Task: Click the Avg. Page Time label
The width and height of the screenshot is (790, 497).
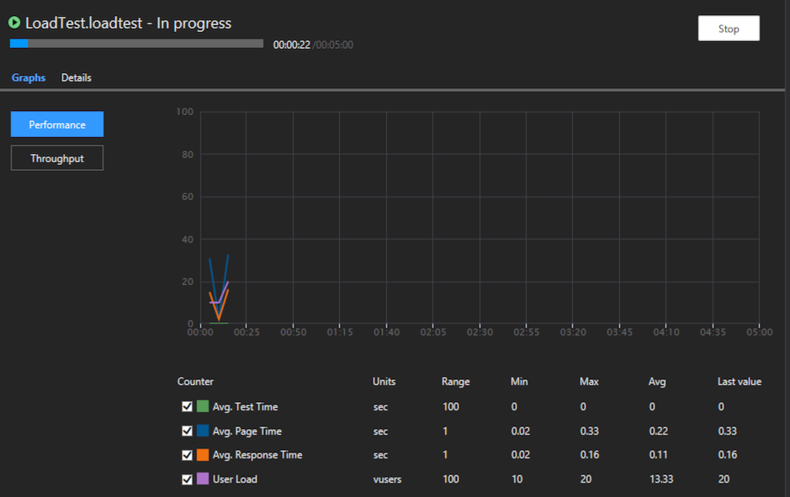Action: 247,431
